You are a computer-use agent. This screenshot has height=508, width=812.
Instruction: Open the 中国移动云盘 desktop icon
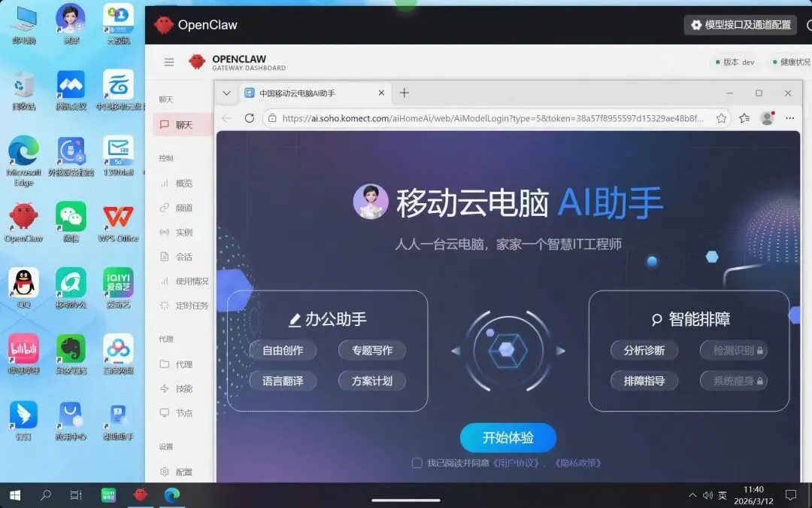pyautogui.click(x=119, y=90)
